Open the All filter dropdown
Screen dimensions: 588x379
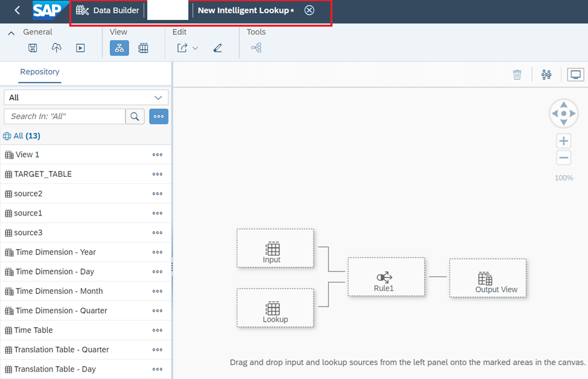pyautogui.click(x=86, y=98)
